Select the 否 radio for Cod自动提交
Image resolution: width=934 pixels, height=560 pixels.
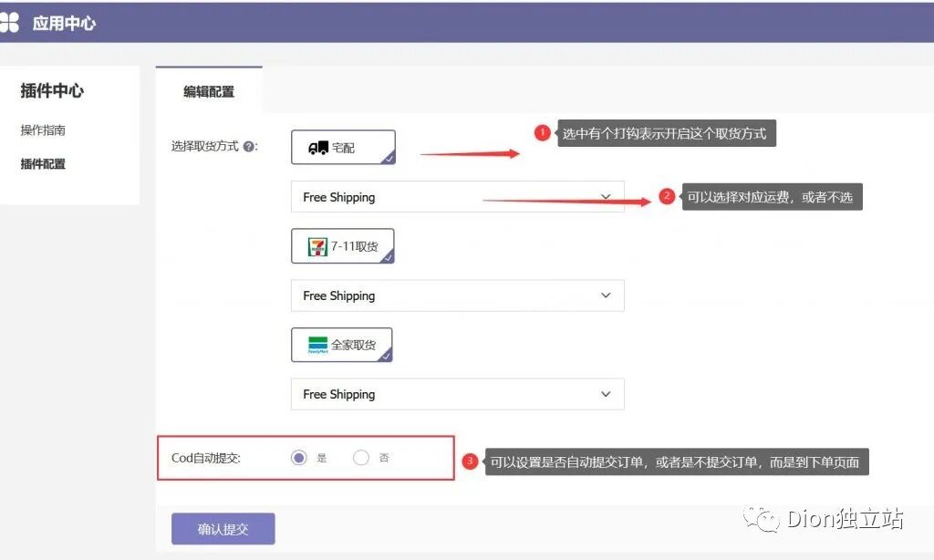coord(360,457)
